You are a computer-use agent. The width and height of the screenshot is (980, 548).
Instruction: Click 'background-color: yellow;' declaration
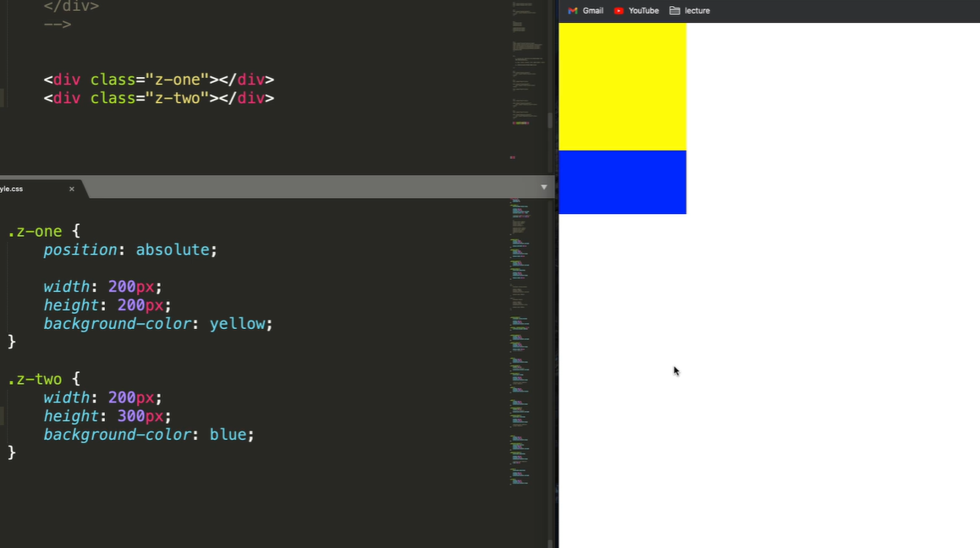pos(158,324)
